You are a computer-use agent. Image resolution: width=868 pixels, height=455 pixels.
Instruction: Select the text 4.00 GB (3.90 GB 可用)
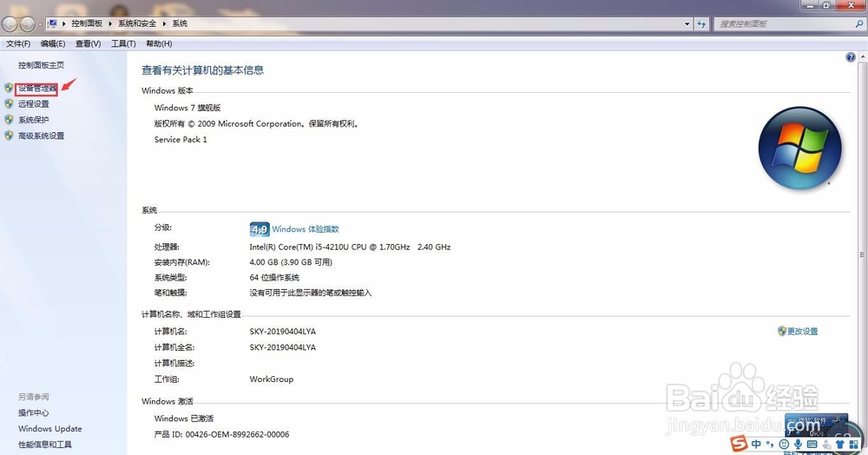point(291,262)
